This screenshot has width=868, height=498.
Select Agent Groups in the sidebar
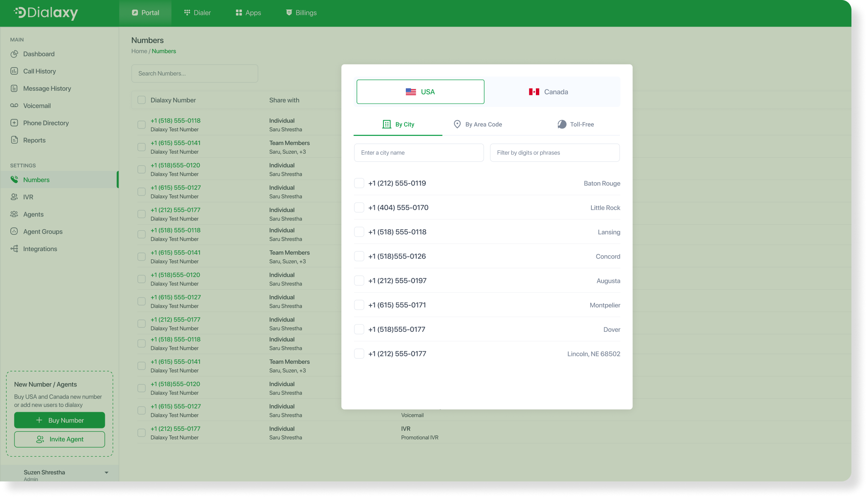coord(43,231)
